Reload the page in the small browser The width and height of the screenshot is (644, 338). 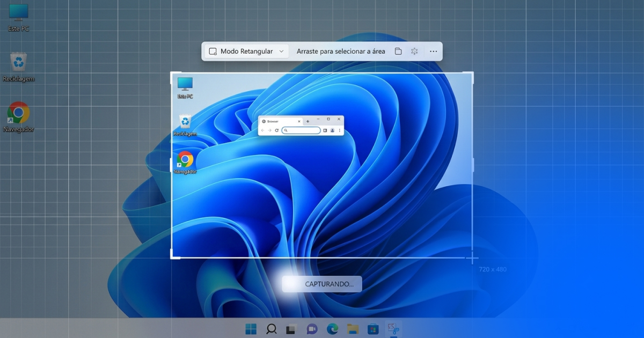[277, 130]
